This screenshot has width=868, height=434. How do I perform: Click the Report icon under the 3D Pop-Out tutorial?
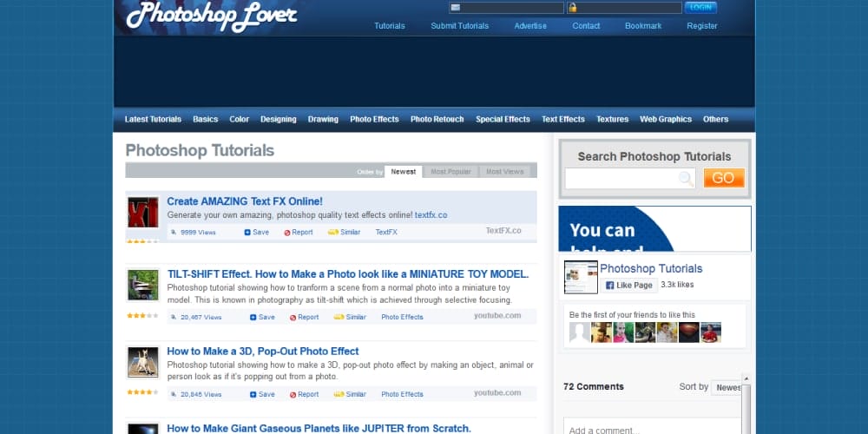click(x=293, y=395)
